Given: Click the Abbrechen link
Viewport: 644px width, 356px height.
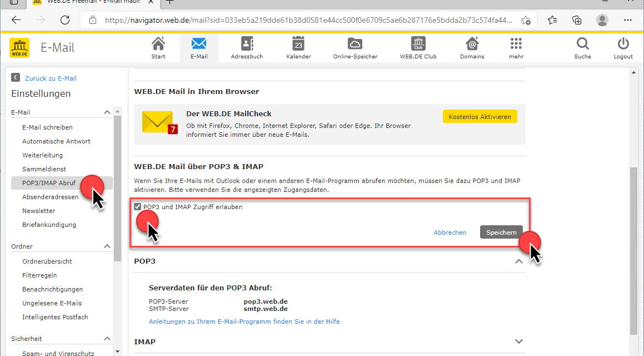Looking at the screenshot, I should tap(450, 233).
